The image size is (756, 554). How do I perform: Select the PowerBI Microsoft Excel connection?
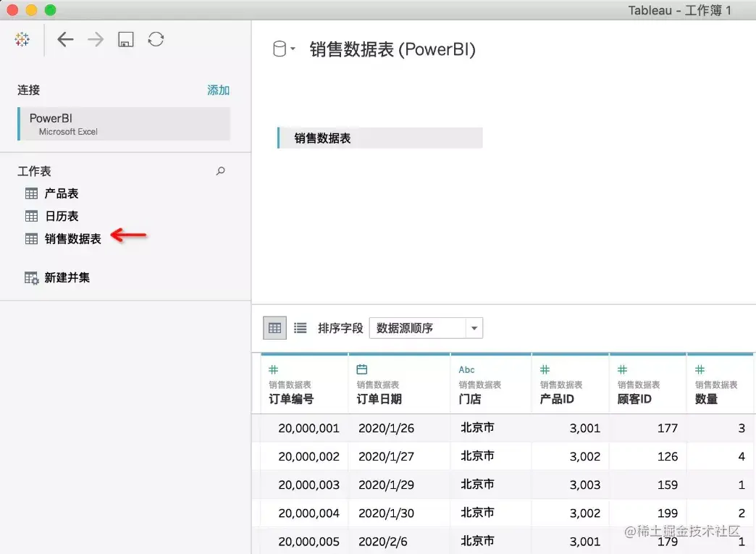(124, 124)
